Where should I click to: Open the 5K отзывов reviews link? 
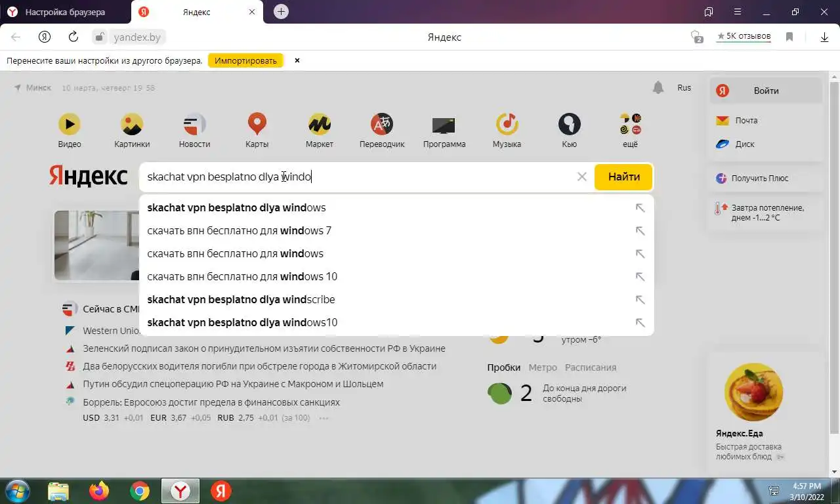744,36
